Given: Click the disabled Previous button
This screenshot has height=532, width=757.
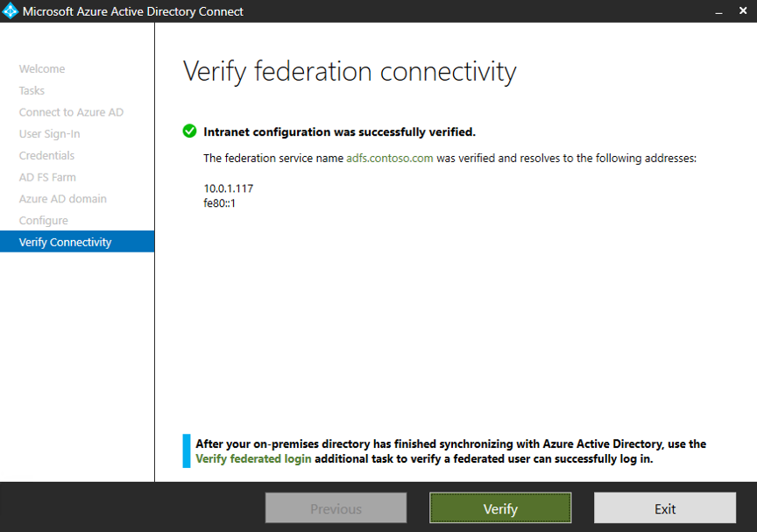Looking at the screenshot, I should [336, 507].
